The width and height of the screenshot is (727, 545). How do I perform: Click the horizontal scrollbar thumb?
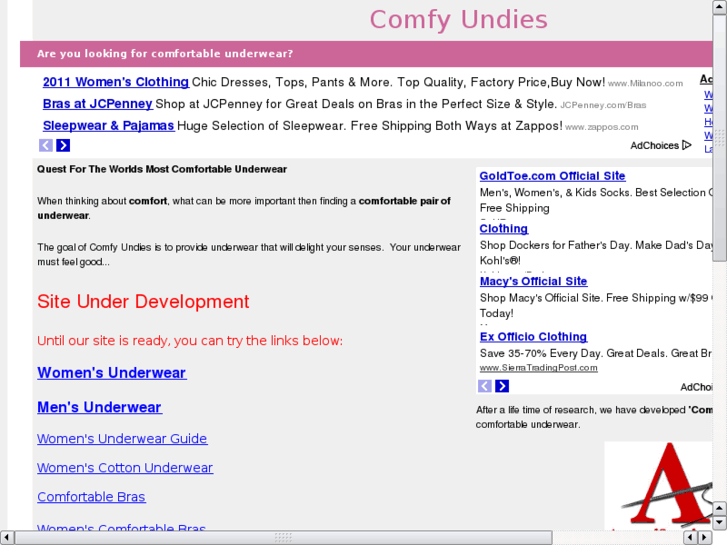pyautogui.click(x=283, y=538)
